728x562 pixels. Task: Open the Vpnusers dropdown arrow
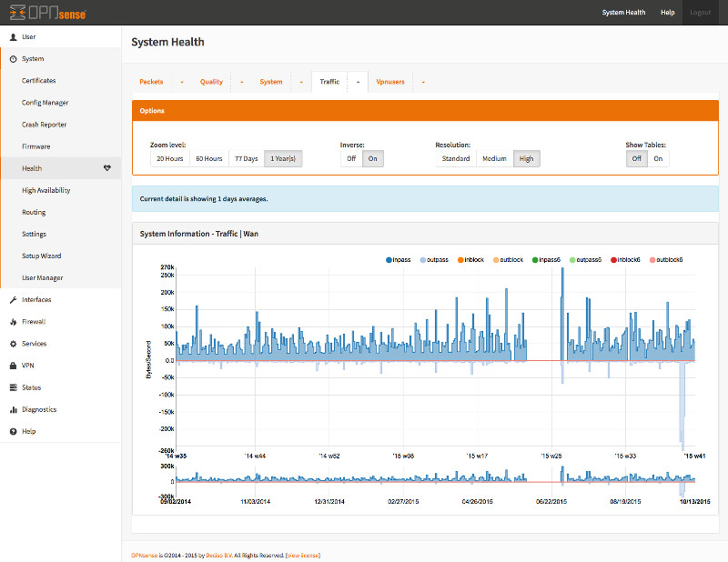tap(423, 82)
